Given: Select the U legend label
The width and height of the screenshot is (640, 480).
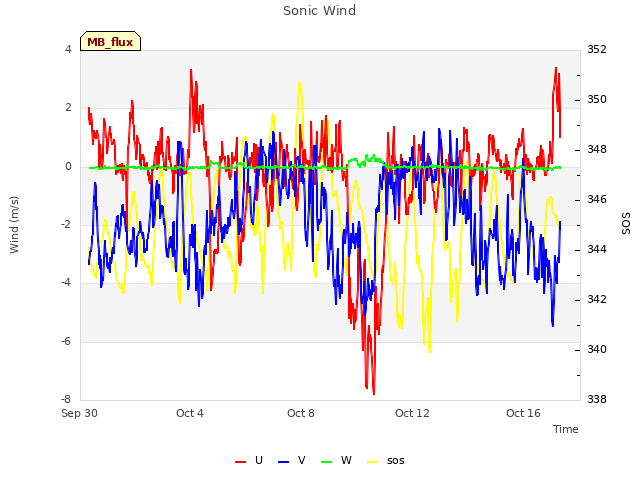Looking at the screenshot, I should (x=258, y=460).
